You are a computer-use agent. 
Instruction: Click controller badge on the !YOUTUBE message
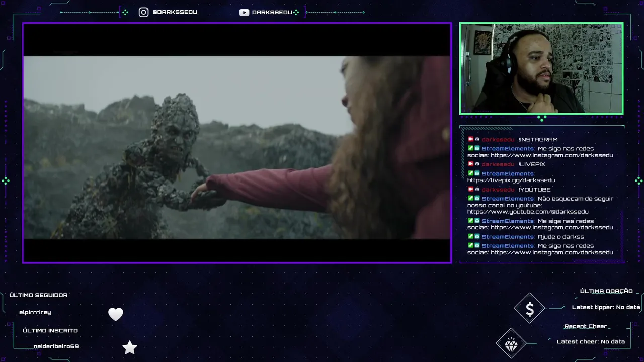tap(477, 189)
